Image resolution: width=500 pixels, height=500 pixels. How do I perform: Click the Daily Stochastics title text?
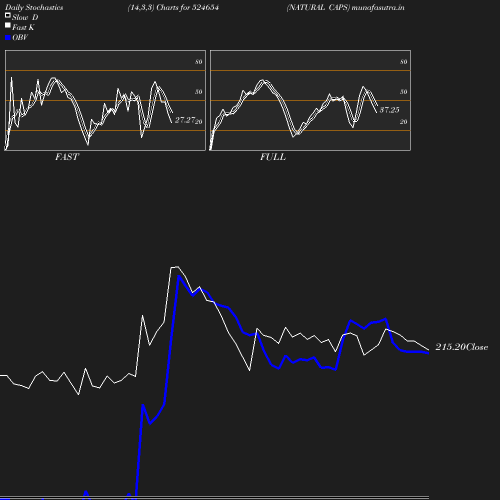point(34,7)
